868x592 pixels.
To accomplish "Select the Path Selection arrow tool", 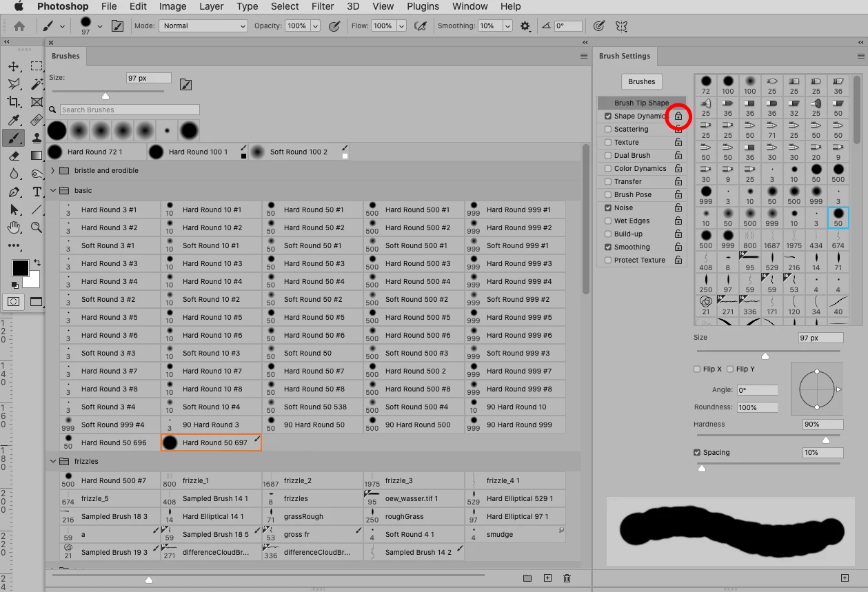I will (13, 210).
